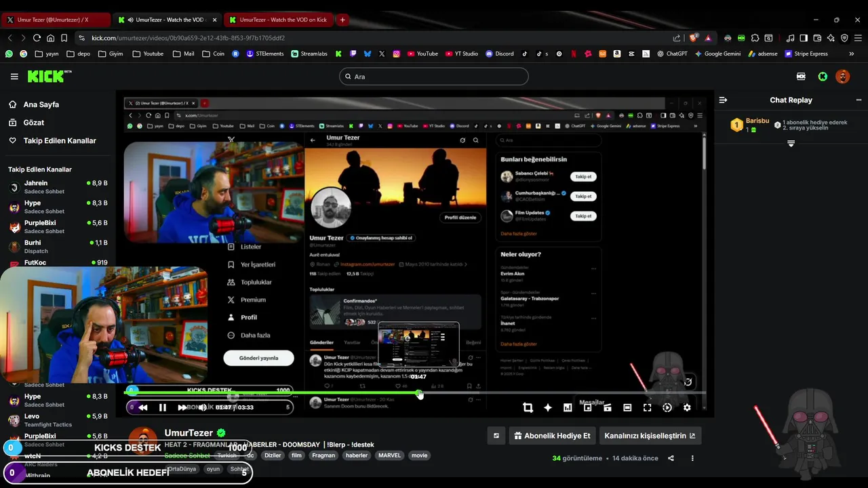The image size is (868, 488).
Task: Open the profile avatar menu
Action: [843, 77]
